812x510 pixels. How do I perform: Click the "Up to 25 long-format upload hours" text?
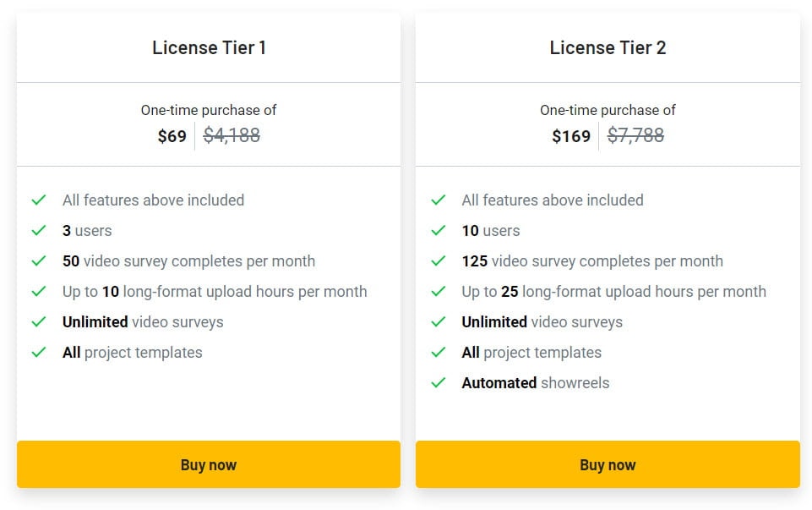pyautogui.click(x=613, y=291)
